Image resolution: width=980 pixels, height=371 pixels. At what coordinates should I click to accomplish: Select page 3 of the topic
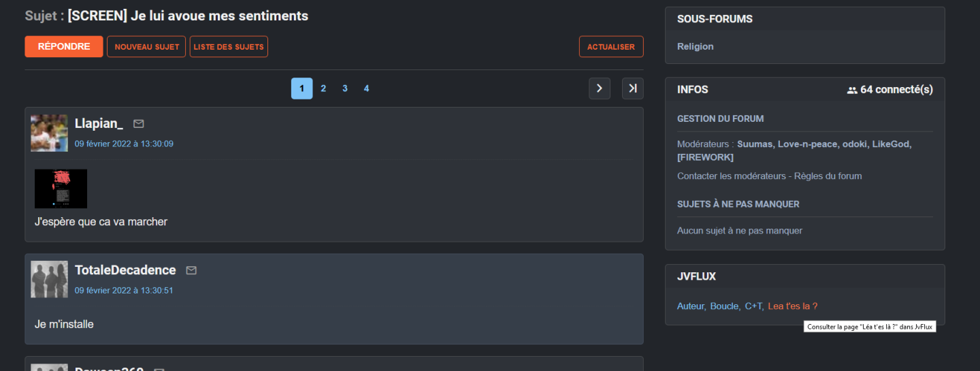click(345, 88)
